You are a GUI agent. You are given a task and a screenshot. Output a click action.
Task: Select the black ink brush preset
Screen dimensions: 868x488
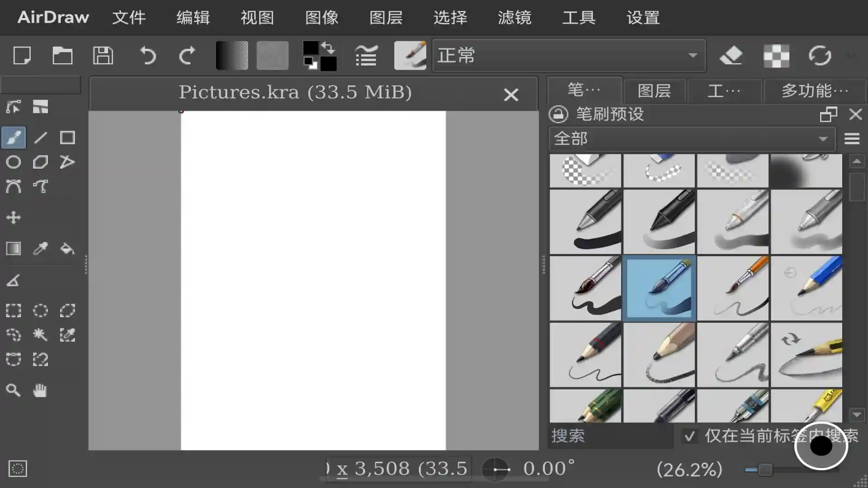pos(585,288)
